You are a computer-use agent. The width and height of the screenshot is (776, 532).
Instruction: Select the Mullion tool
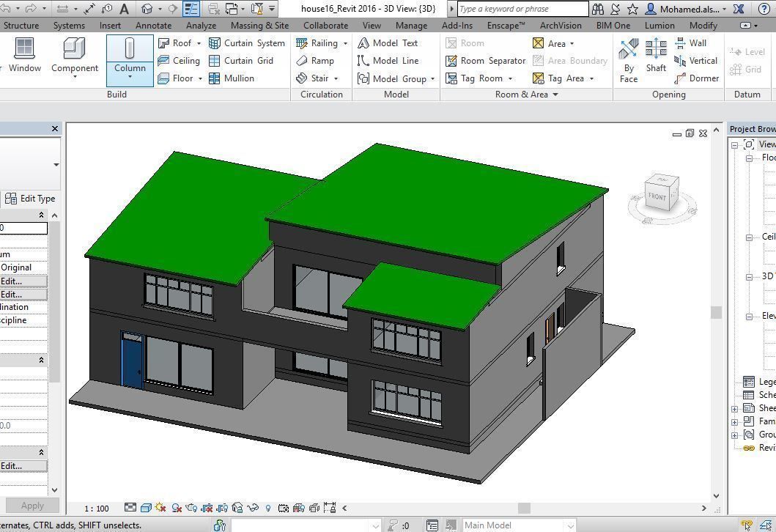(x=232, y=78)
